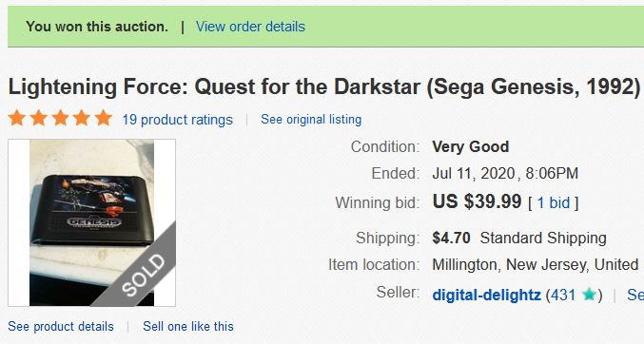Click the Lightening Force listing title

[324, 87]
